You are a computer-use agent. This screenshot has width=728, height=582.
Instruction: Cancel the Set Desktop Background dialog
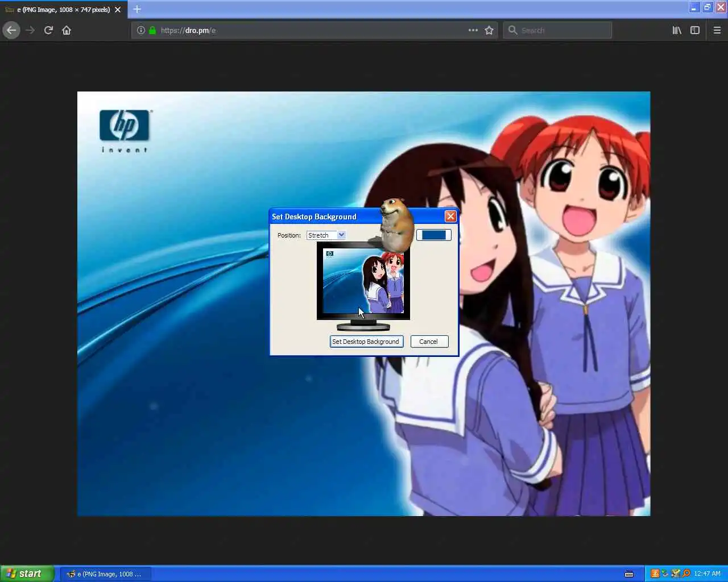(429, 342)
